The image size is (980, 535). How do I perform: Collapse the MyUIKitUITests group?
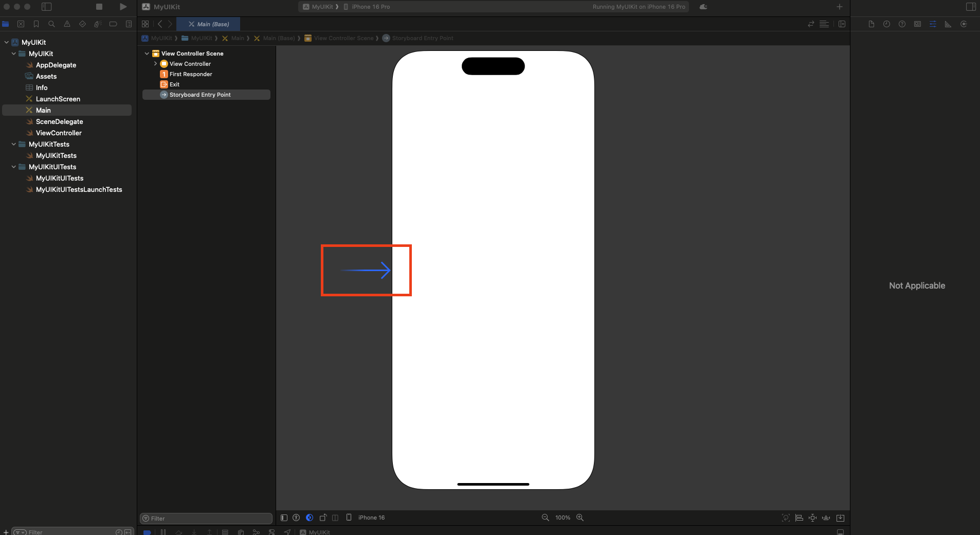tap(13, 167)
